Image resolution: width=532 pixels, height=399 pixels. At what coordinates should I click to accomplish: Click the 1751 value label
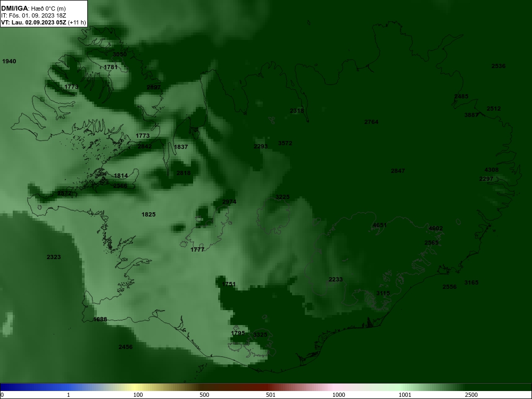click(229, 284)
